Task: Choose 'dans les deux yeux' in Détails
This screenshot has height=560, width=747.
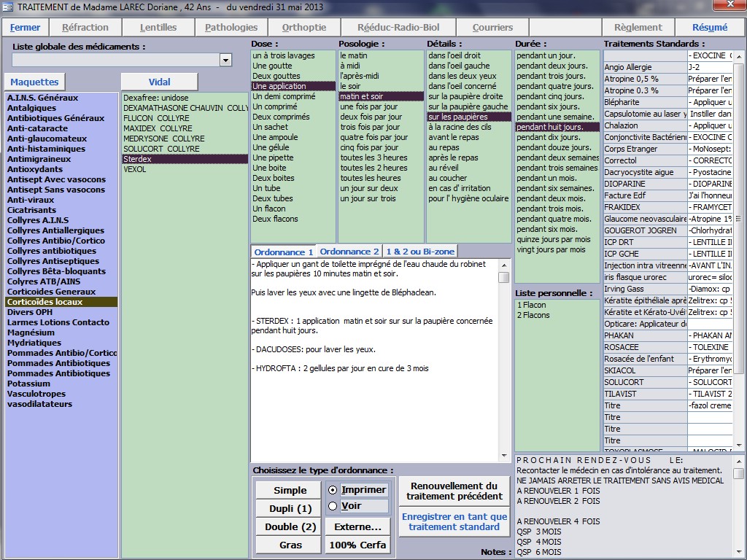Action: point(462,76)
